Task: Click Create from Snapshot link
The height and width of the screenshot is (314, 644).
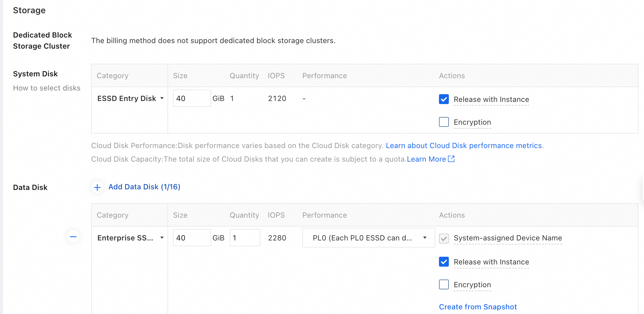Action: [478, 307]
